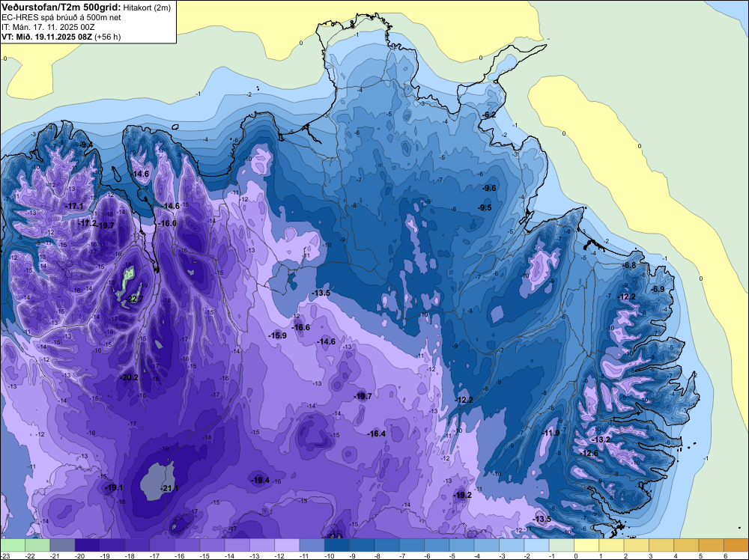The image size is (749, 560).
Task: Click the -16.0 temperature value
Action: coord(167,223)
